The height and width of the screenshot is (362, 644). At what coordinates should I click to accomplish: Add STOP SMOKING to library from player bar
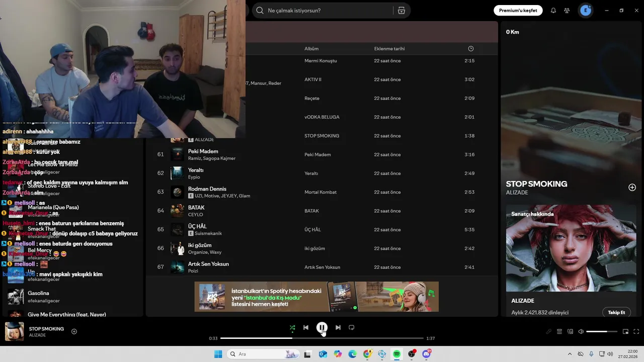pos(74,331)
